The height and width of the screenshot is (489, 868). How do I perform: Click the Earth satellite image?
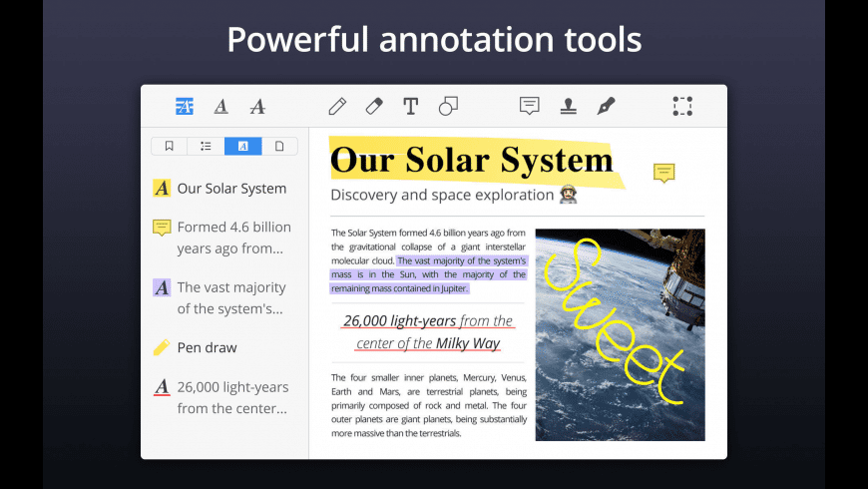pos(620,334)
